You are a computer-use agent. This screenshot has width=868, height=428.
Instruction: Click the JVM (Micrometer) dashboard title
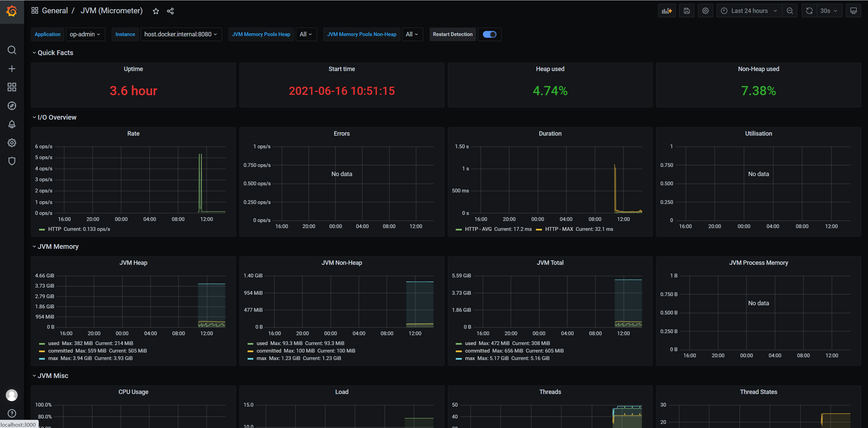[x=111, y=11]
